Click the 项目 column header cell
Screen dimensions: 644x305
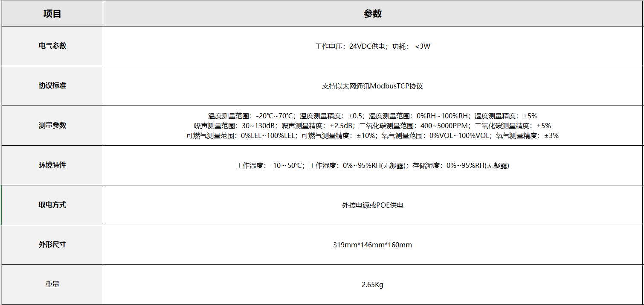(x=52, y=14)
